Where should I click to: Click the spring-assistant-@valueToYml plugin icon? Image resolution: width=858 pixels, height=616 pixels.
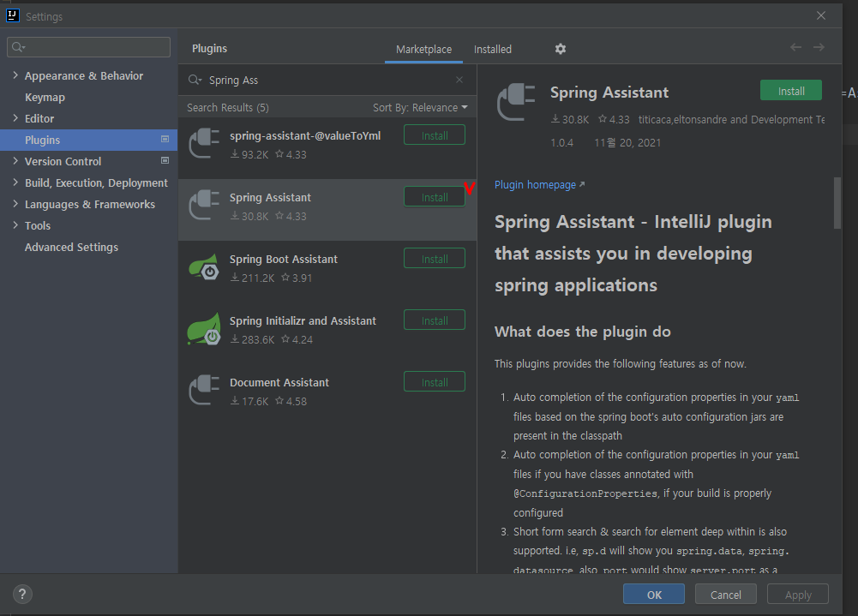(203, 143)
